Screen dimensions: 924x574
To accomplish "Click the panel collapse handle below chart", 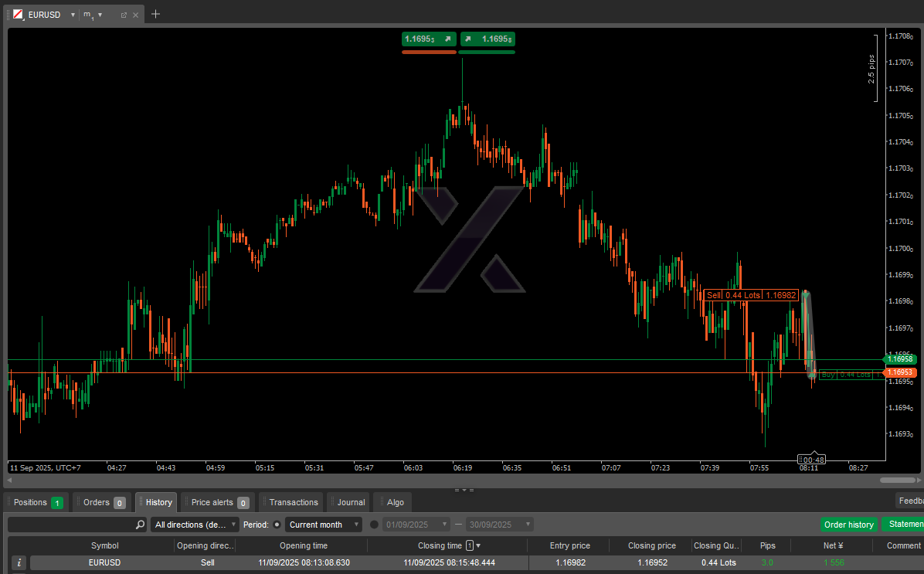I will (x=464, y=490).
